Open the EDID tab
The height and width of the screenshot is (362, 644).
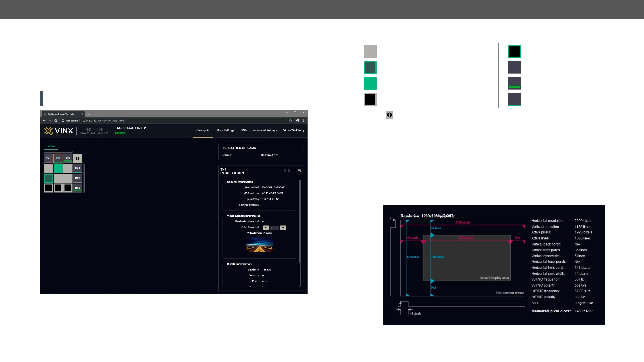(244, 131)
